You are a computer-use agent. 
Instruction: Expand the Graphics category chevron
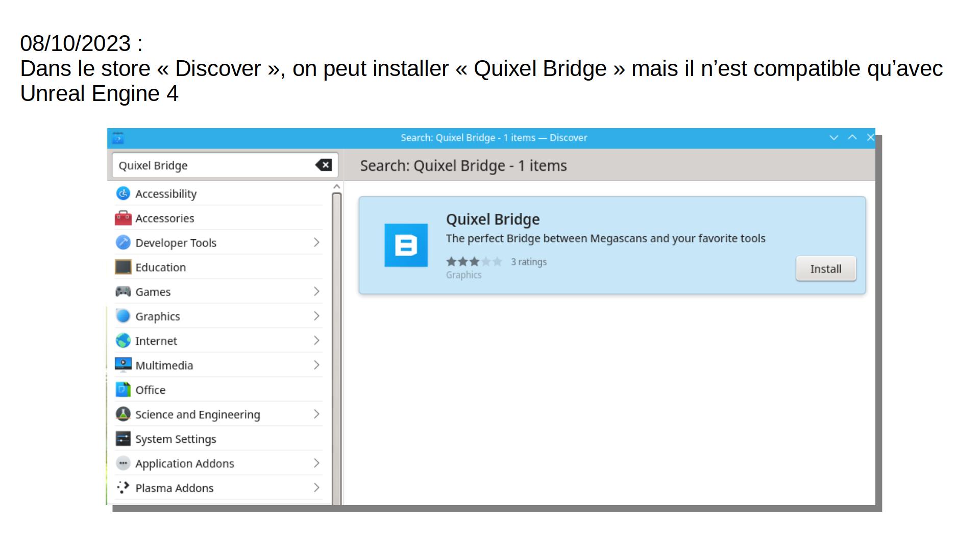click(x=316, y=316)
